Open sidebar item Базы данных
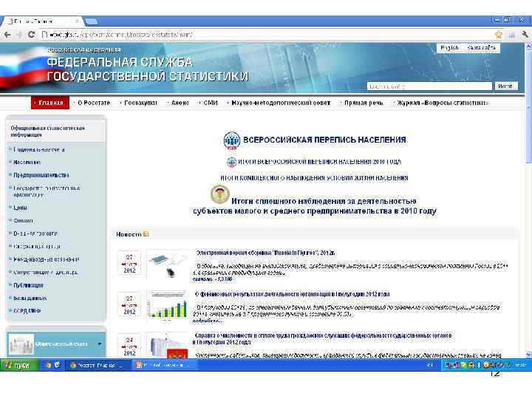 [x=30, y=299]
